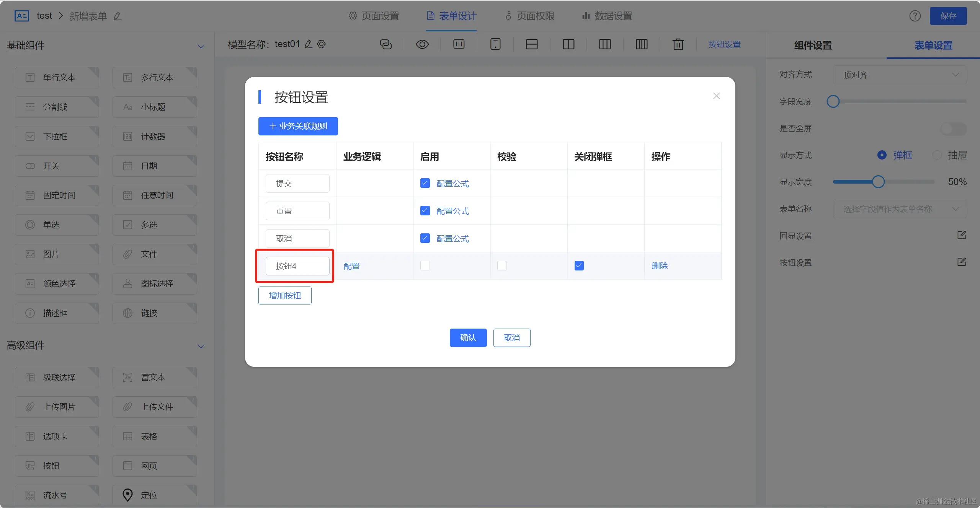This screenshot has height=508, width=980.
Task: Select the four-column layout icon
Action: (642, 44)
